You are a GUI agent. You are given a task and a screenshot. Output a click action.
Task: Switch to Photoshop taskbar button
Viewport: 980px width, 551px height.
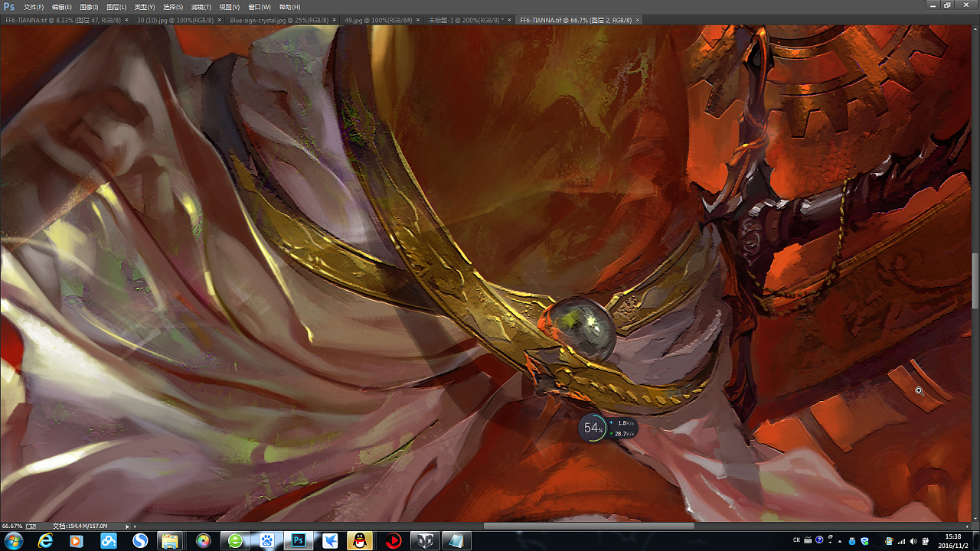point(299,541)
